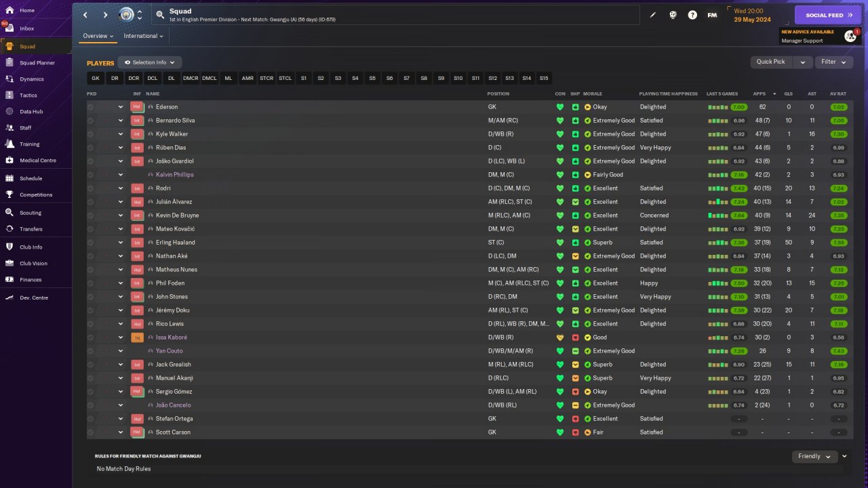This screenshot has width=868, height=488.
Task: Sort by the APPS column header
Action: click(759, 94)
